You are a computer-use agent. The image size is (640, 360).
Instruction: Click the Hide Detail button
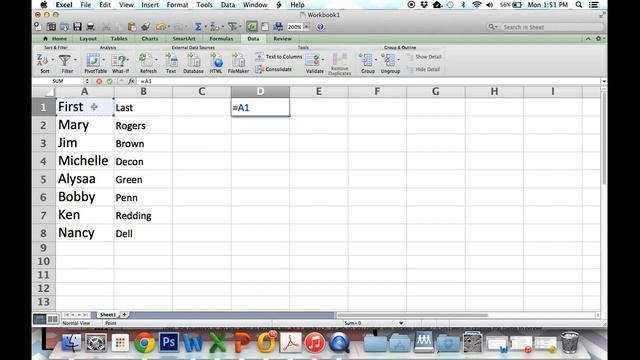point(423,69)
